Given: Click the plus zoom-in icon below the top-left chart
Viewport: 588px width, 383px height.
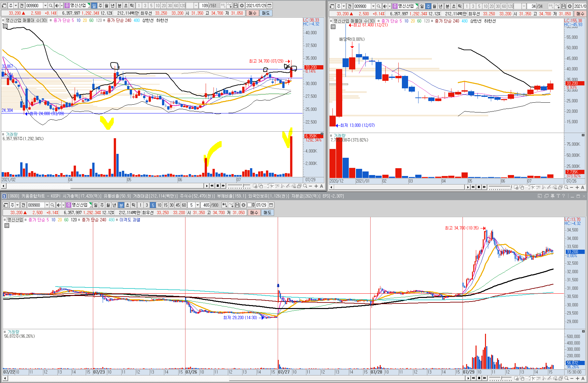Looking at the screenshot, I should (x=316, y=186).
